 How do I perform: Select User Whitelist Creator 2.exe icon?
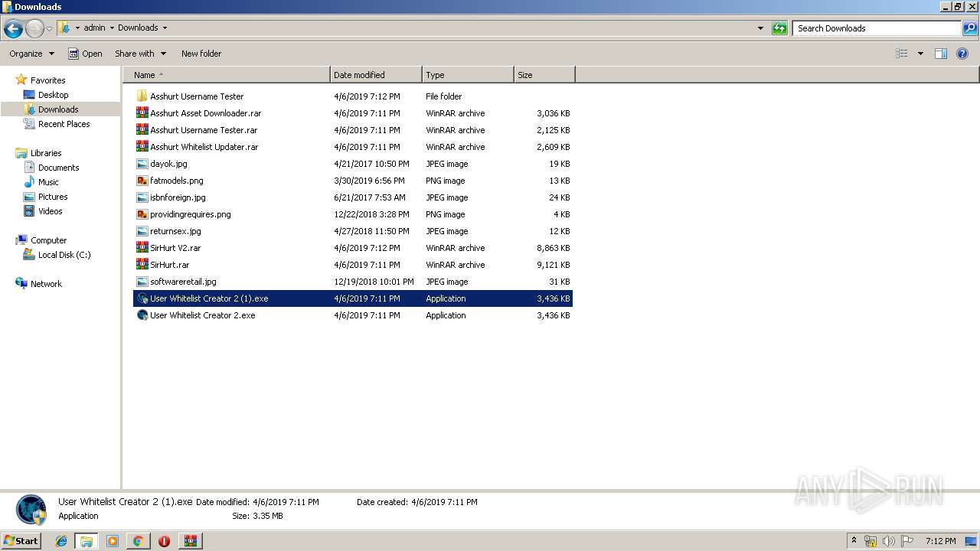point(142,315)
